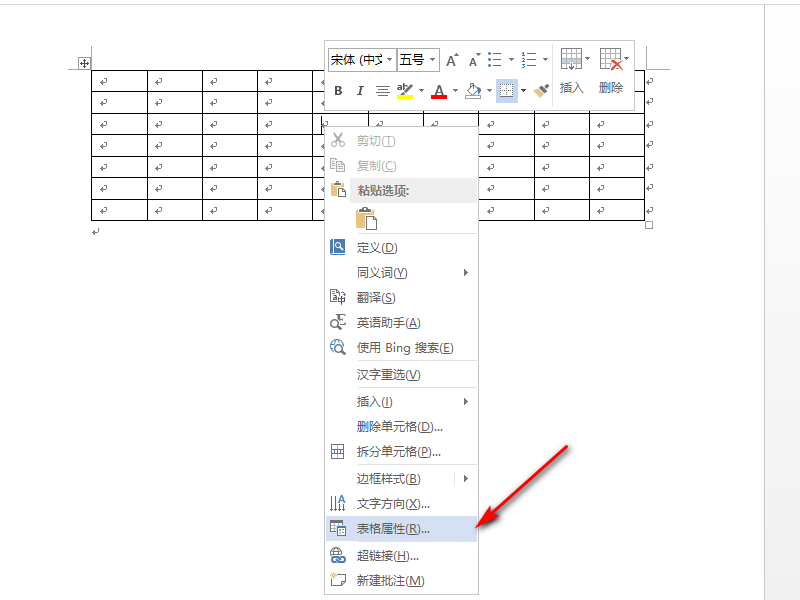Select 拆分单元格(P)... entry
Screen dimensions: 800x600
point(402,452)
